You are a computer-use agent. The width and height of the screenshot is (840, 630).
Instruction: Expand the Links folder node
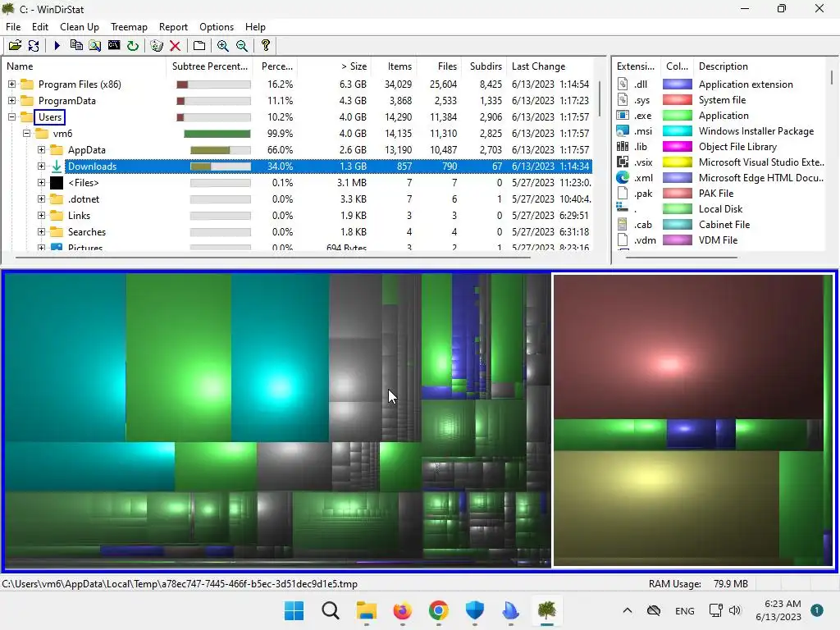tap(41, 216)
